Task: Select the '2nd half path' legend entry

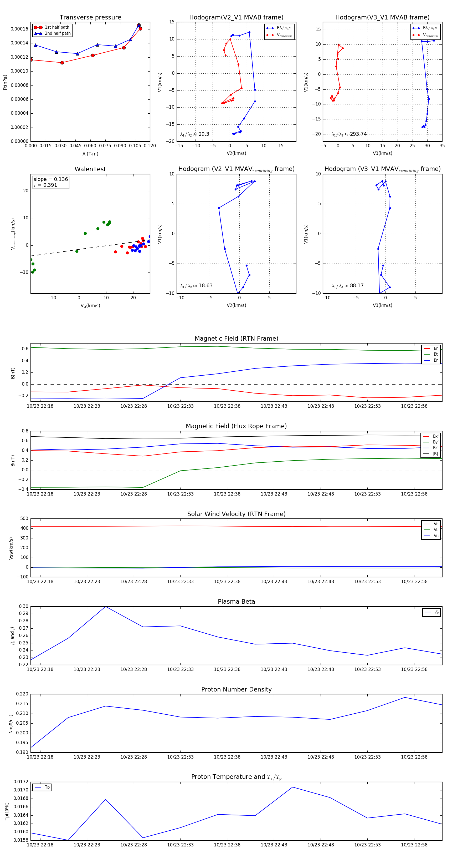Action: tap(52, 33)
